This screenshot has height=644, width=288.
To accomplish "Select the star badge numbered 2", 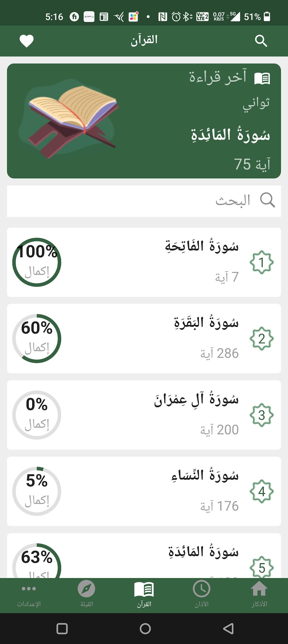I will pyautogui.click(x=261, y=339).
